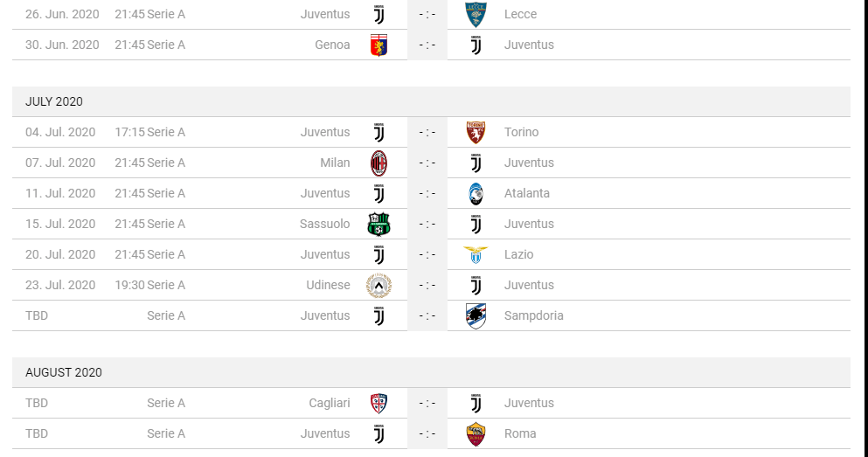Click the Lazio eagle crest
The height and width of the screenshot is (457, 868).
476,254
